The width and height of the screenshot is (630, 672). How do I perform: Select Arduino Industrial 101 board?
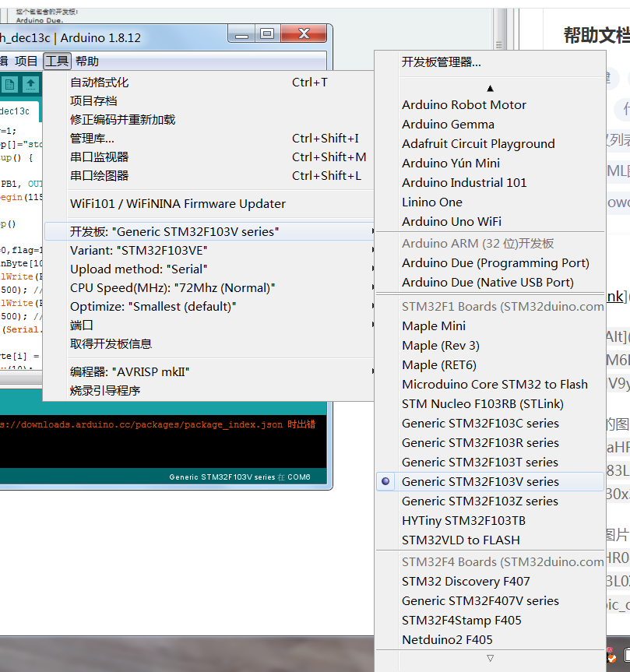(490, 182)
